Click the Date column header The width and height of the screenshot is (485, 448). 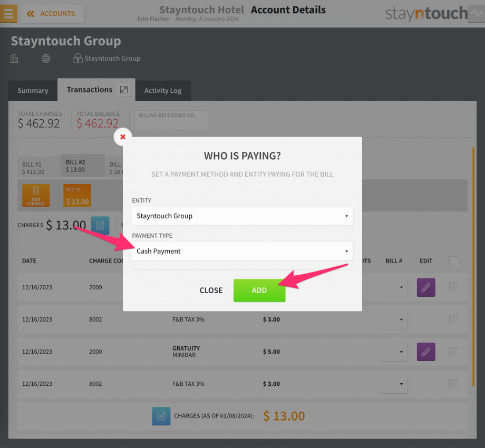pos(29,261)
